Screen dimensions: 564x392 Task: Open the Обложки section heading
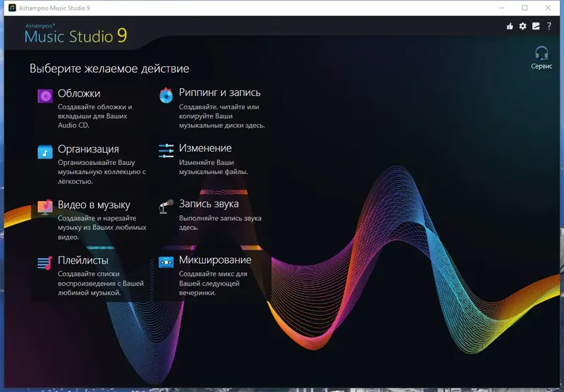coord(79,94)
